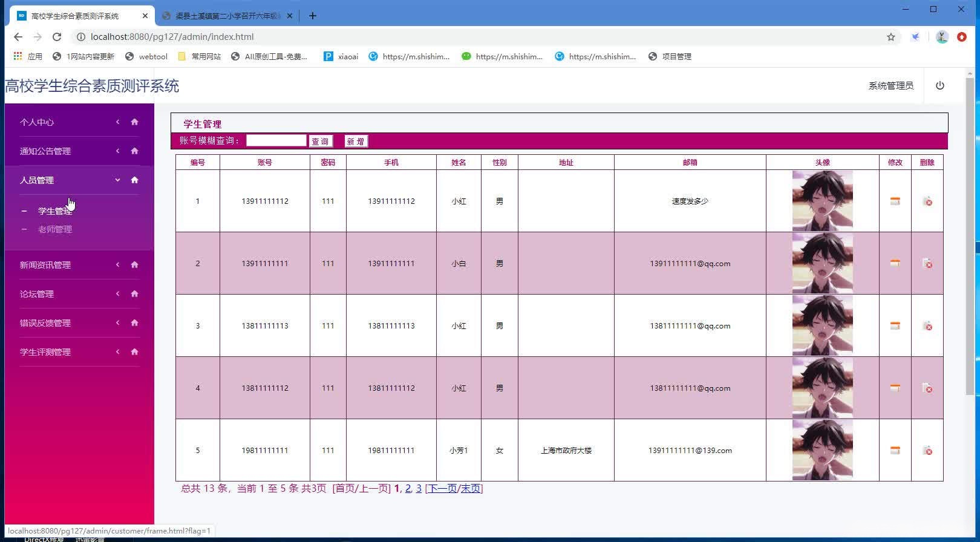Expand the 论坛管理 chevron
Image resolution: width=980 pixels, height=542 pixels.
pos(118,294)
